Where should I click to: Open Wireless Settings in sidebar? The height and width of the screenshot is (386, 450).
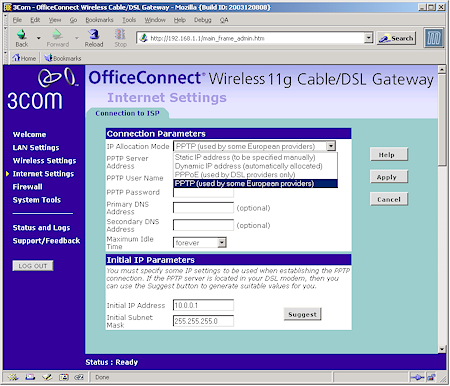(x=44, y=160)
